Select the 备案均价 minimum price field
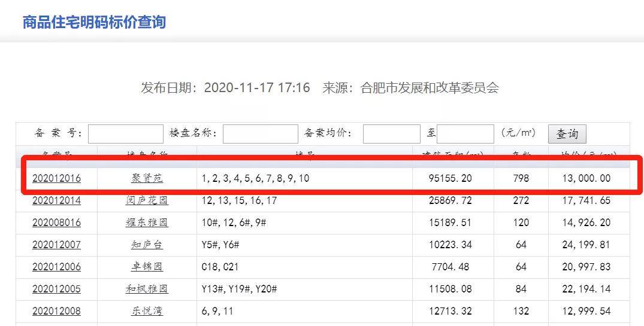The width and height of the screenshot is (644, 326). point(391,134)
